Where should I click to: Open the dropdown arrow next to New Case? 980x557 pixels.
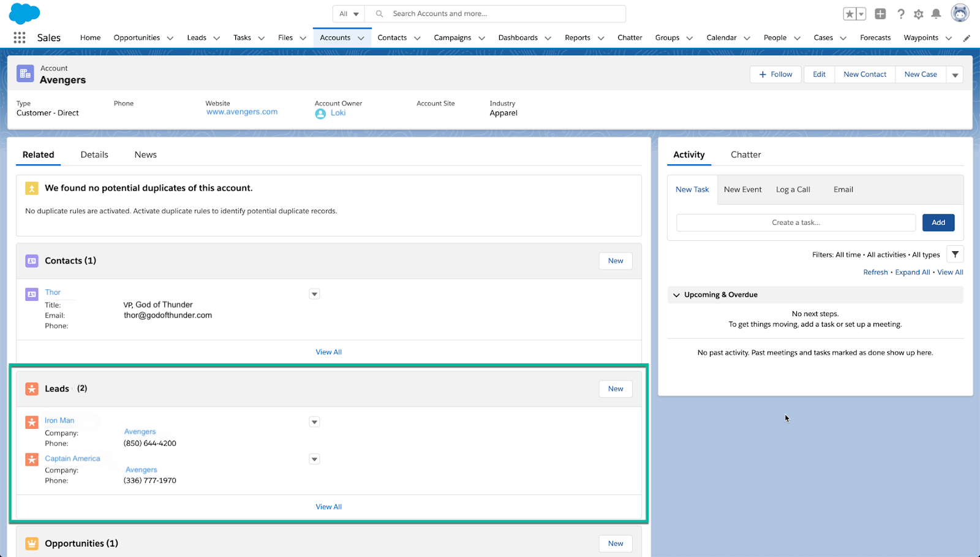(955, 75)
